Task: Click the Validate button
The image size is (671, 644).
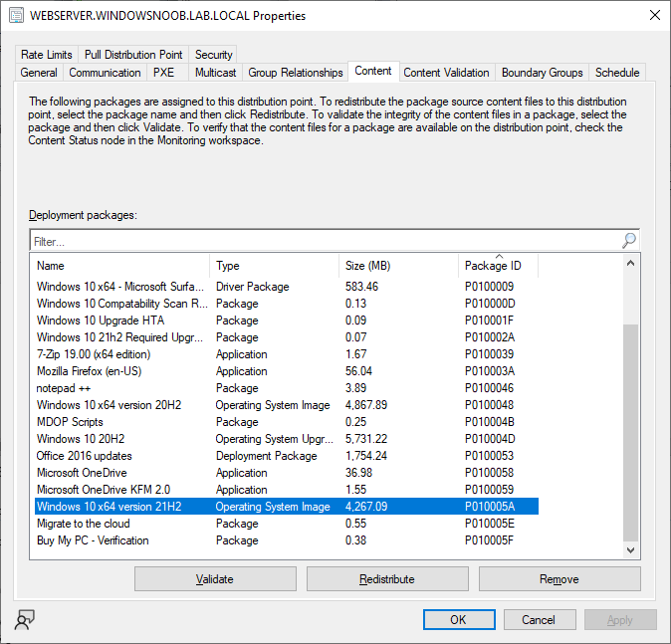Action: 215,579
